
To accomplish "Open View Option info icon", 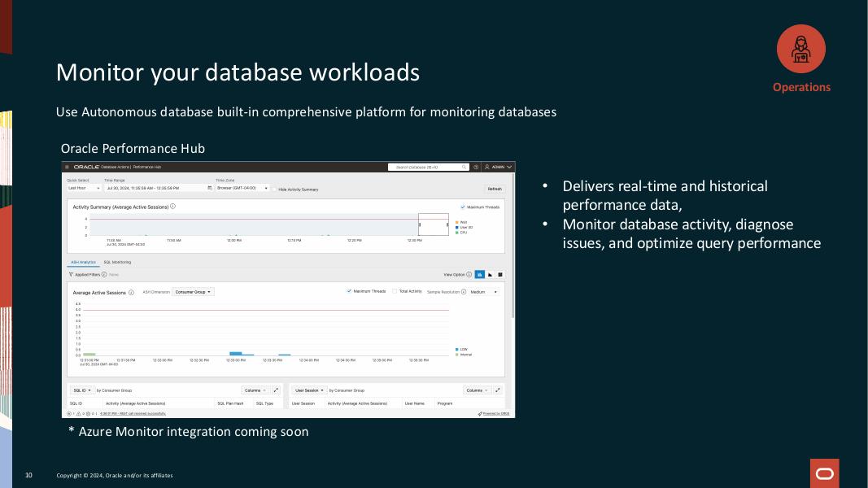I will pyautogui.click(x=469, y=274).
